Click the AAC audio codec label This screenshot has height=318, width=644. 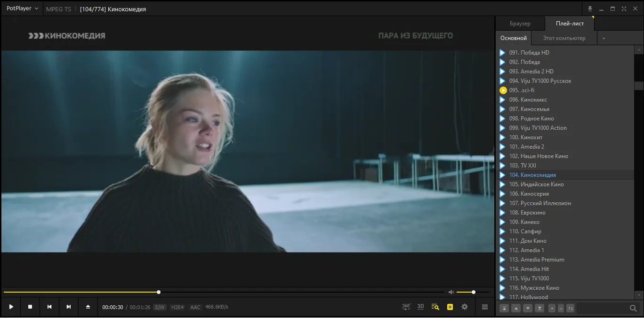(195, 307)
